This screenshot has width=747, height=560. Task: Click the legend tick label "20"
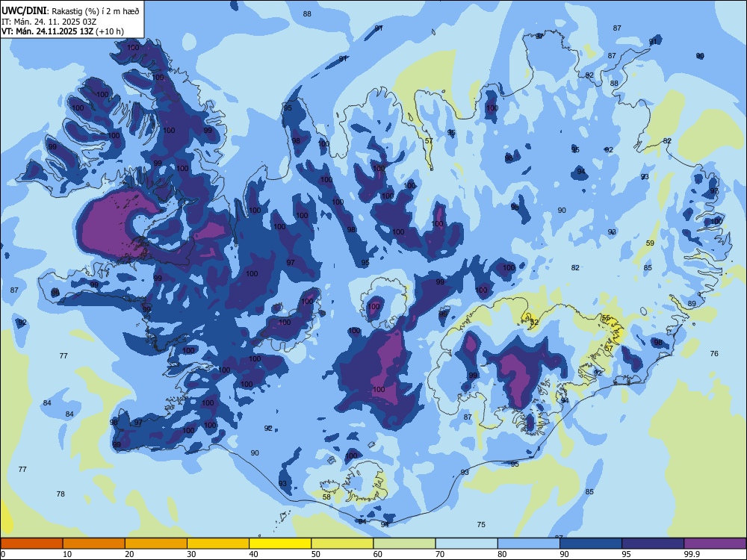coord(129,554)
